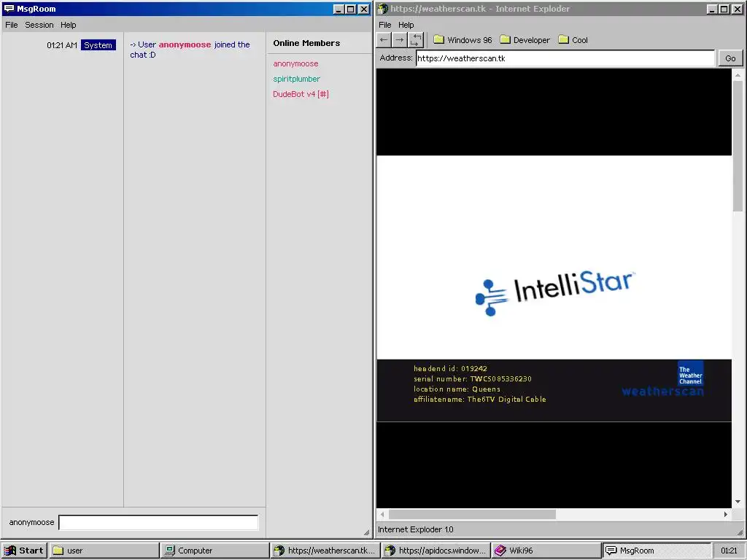Click the browser horizontal scrollbar thumb

472,514
